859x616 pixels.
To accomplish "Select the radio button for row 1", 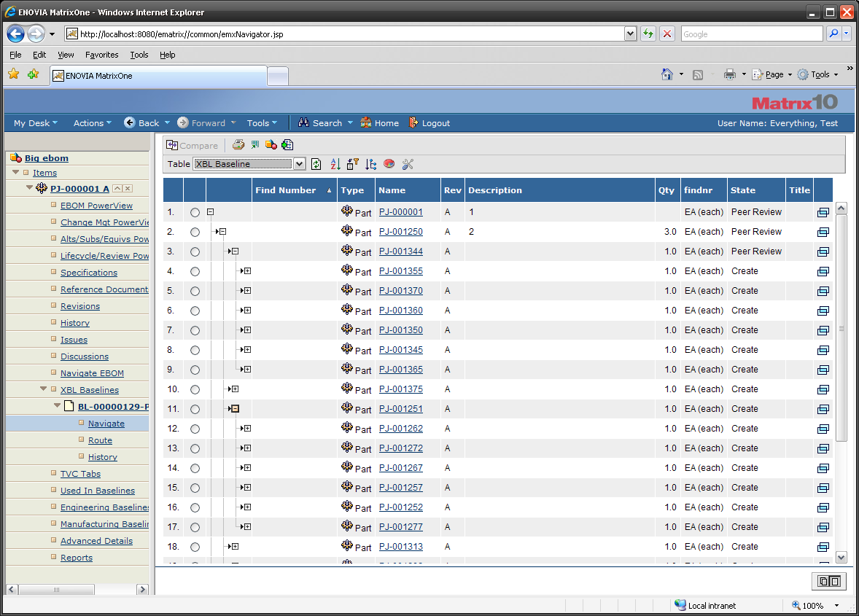I will click(195, 213).
